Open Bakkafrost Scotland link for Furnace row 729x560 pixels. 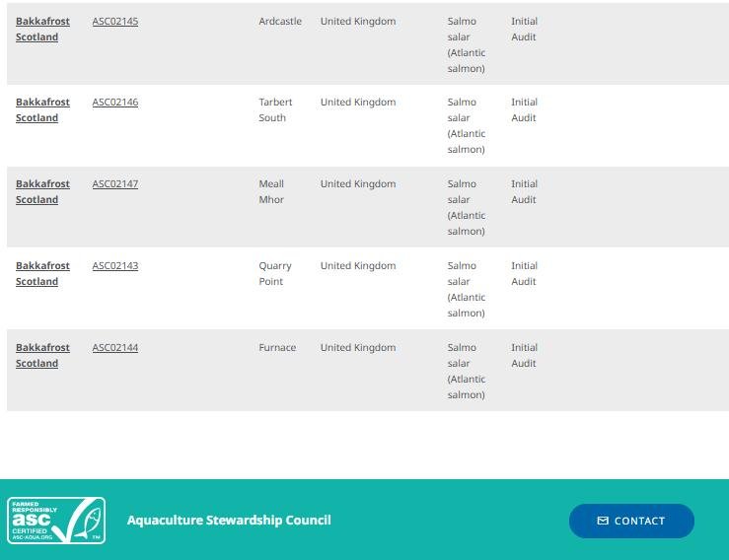click(x=42, y=355)
